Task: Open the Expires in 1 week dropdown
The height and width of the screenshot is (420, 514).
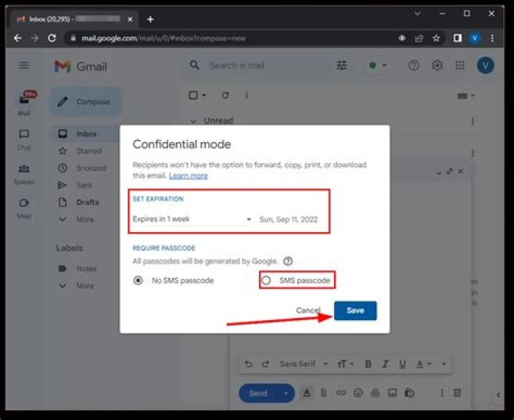Action: click(192, 219)
